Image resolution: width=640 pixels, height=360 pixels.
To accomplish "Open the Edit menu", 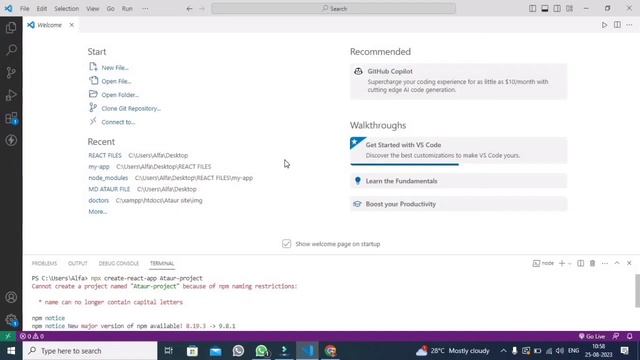I will tap(42, 9).
